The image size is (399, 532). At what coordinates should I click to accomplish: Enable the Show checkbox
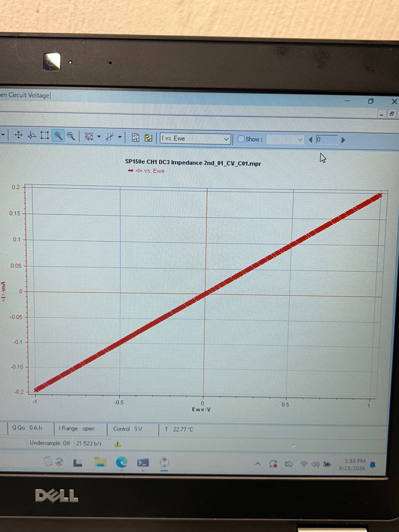coord(241,139)
